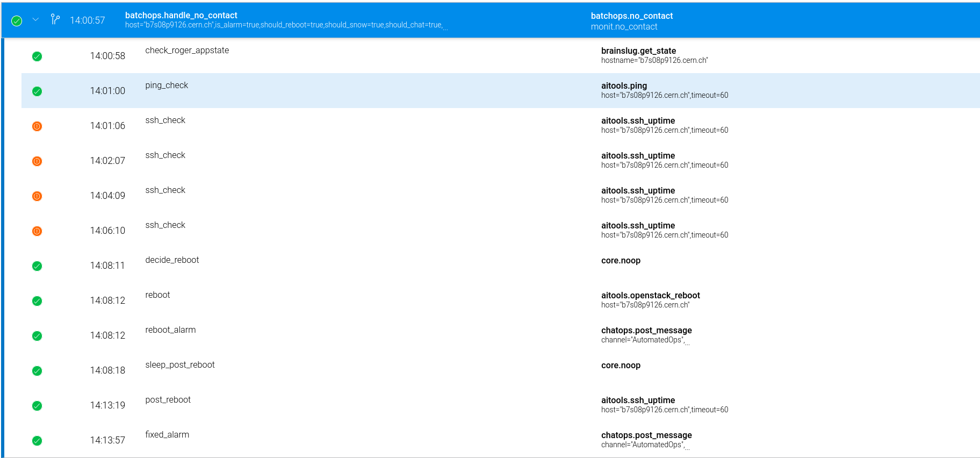Open the batchops.handle_no_contact execution title
980x458 pixels.
click(x=181, y=16)
